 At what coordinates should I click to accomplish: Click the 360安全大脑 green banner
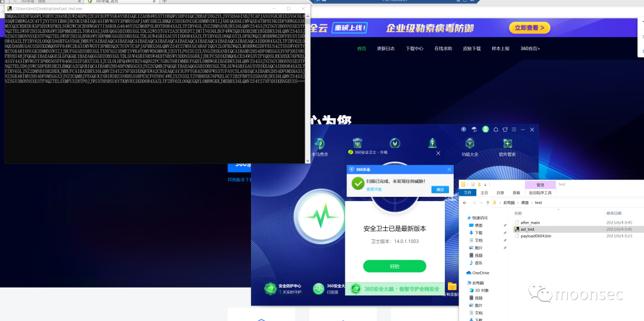(395, 289)
